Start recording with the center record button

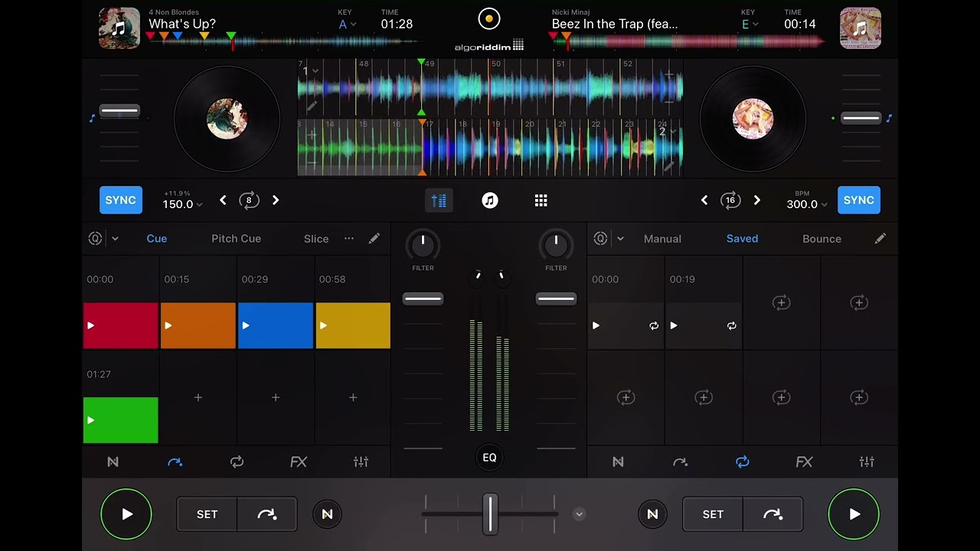[488, 18]
